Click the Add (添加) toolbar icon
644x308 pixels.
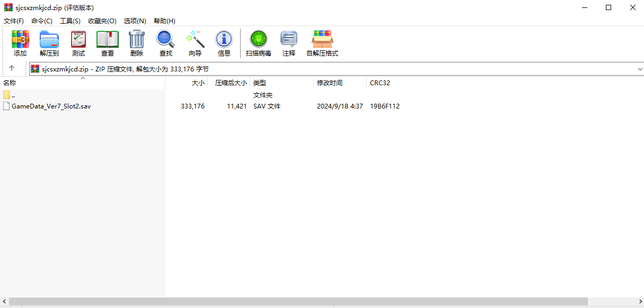(20, 39)
